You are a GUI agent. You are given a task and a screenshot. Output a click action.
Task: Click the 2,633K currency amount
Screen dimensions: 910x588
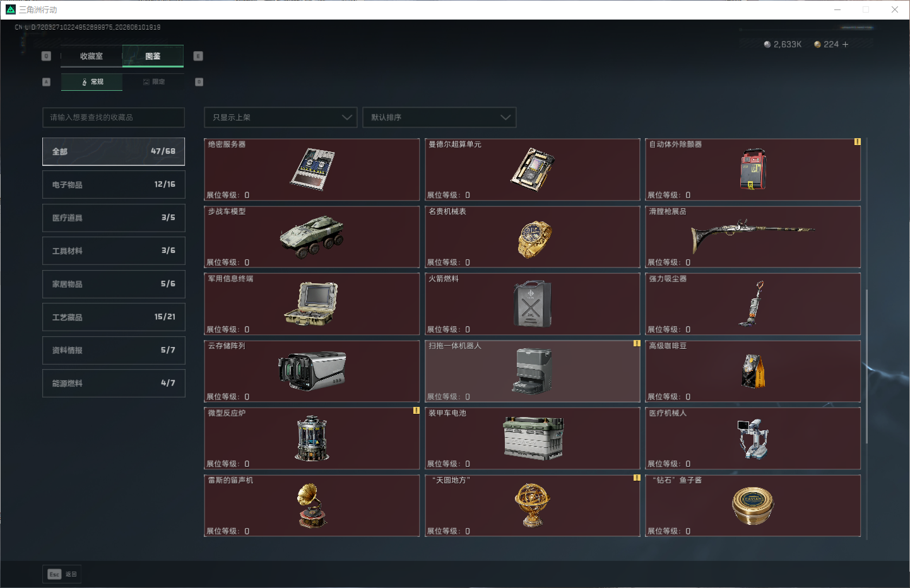[x=788, y=44]
